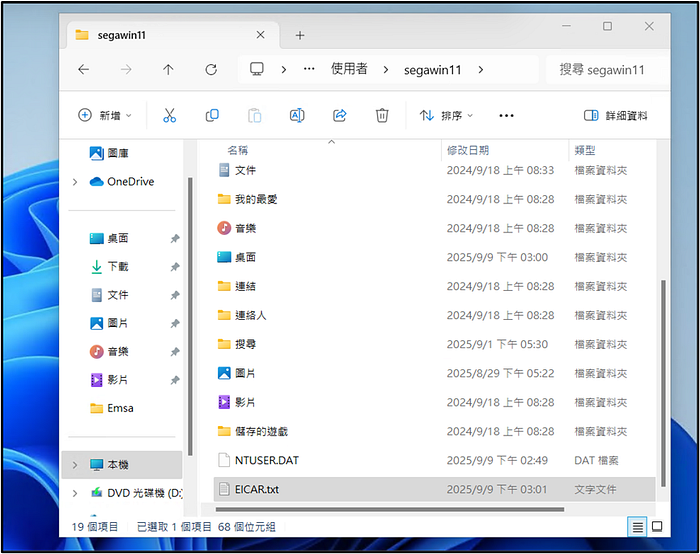Sort by 修改日期 column header

[468, 150]
